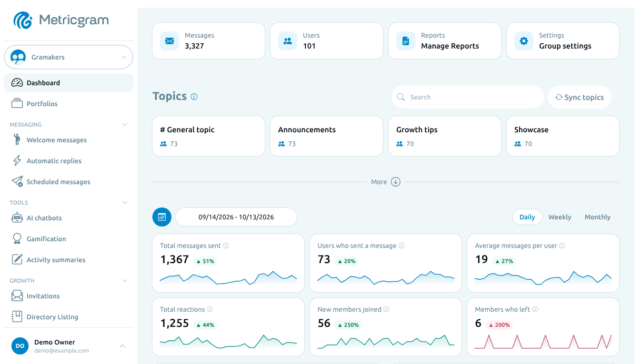Image resolution: width=642 pixels, height=364 pixels.
Task: Switch to the Monthly view
Action: point(598,217)
